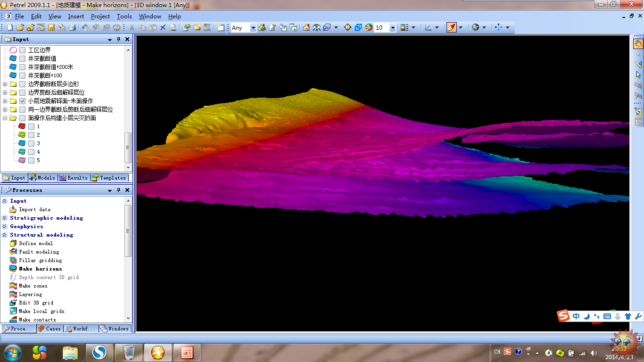Expand the Stratigraphic modeling process group
644x362 pixels.
5,218
